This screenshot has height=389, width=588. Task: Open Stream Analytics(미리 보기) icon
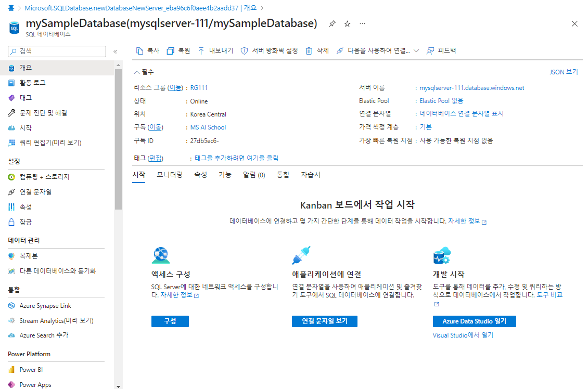click(11, 321)
